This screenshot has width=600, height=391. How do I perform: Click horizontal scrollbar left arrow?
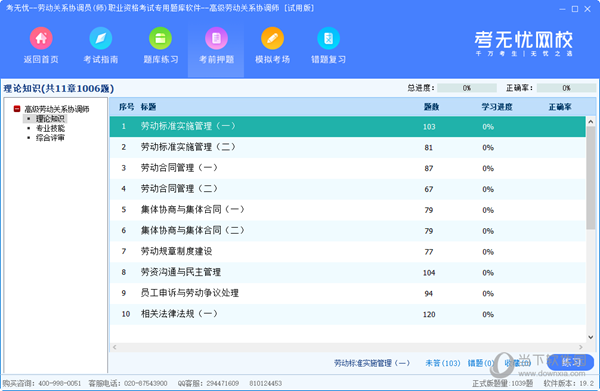114,347
